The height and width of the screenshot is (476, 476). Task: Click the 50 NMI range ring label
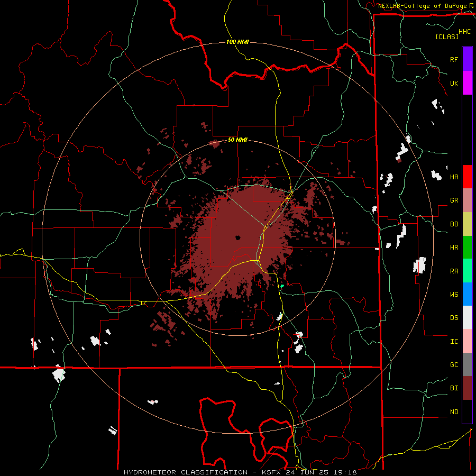click(x=237, y=140)
